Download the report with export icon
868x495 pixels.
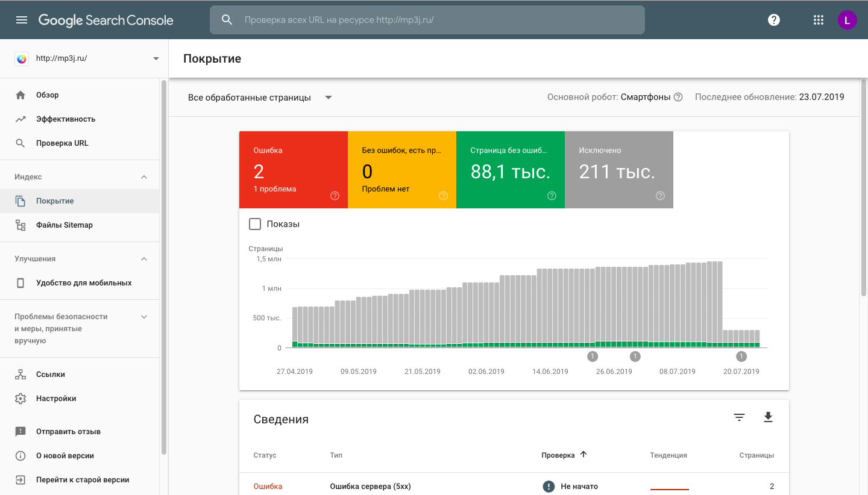[x=768, y=417]
